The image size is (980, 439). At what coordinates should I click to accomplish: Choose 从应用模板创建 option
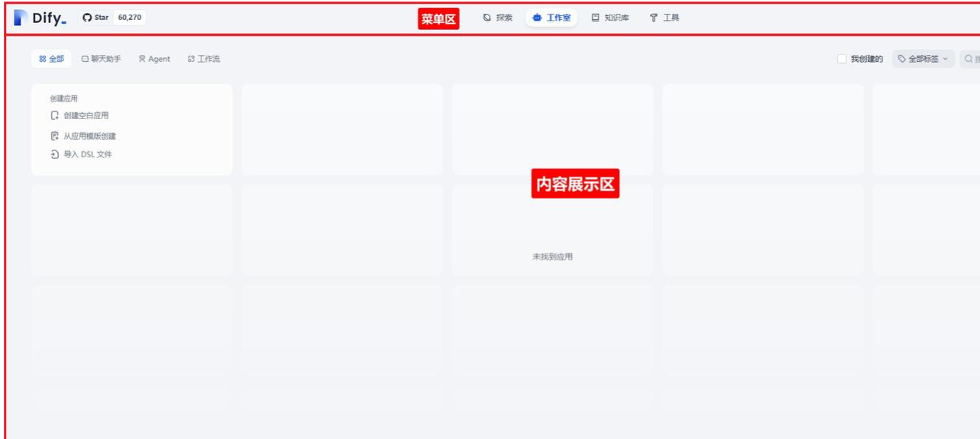click(x=89, y=136)
